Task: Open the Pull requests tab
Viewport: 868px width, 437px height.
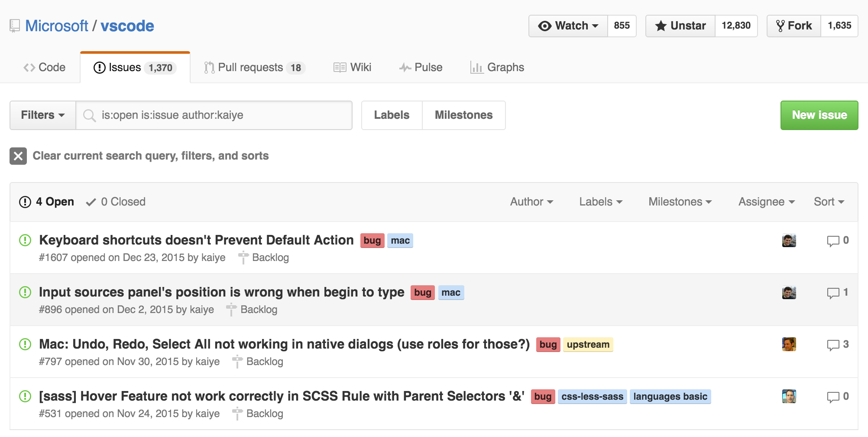Action: click(x=255, y=68)
